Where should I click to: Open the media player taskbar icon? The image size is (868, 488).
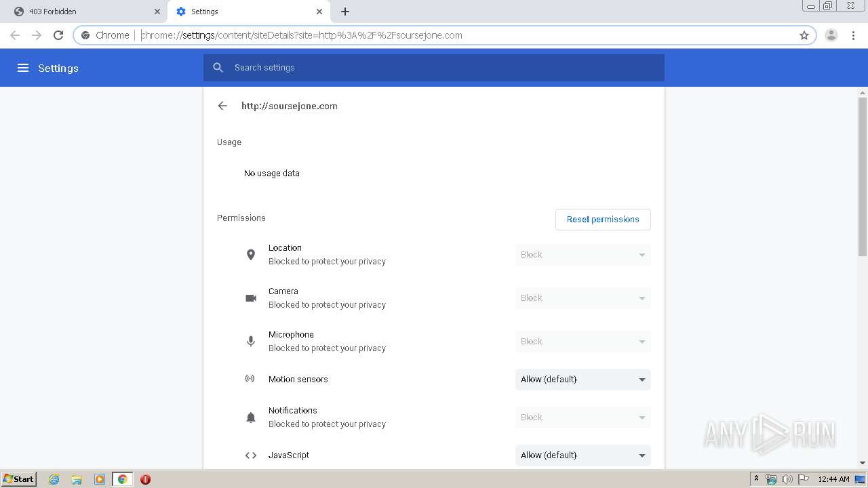point(100,479)
